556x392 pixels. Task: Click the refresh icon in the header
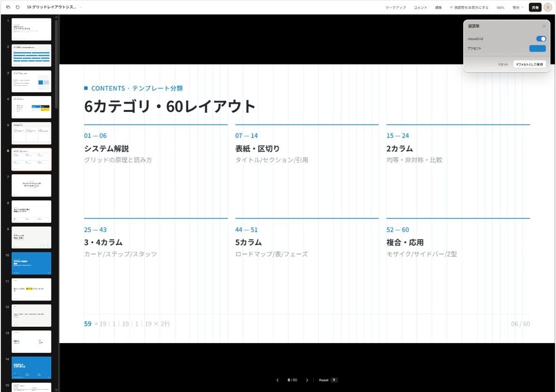point(17,7)
